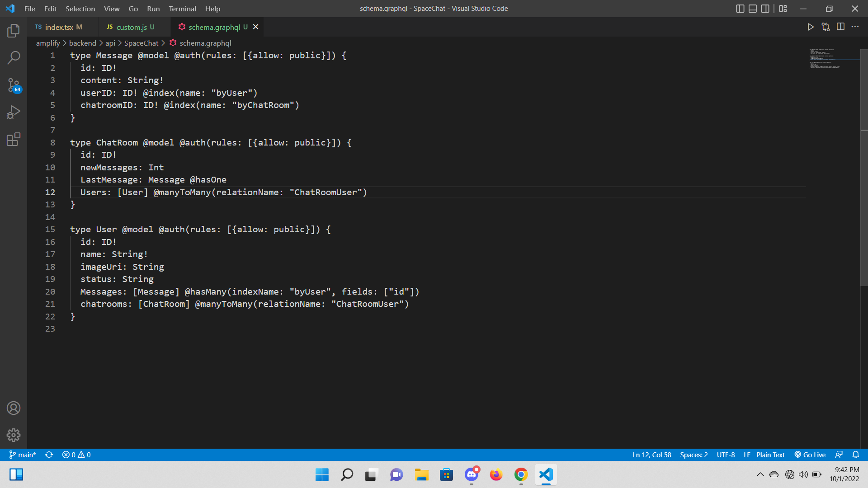Click the main* branch indicator

click(x=22, y=455)
